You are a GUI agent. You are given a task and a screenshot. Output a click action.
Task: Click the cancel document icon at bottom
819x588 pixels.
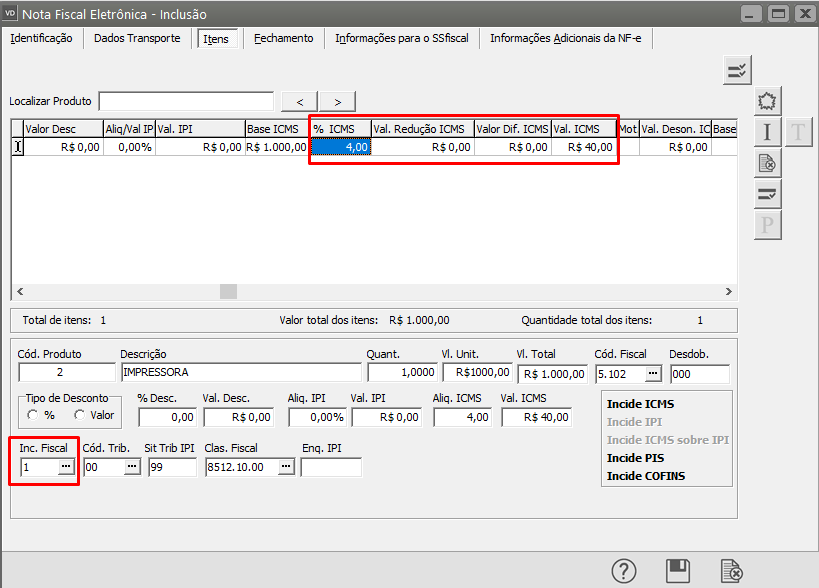[731, 571]
